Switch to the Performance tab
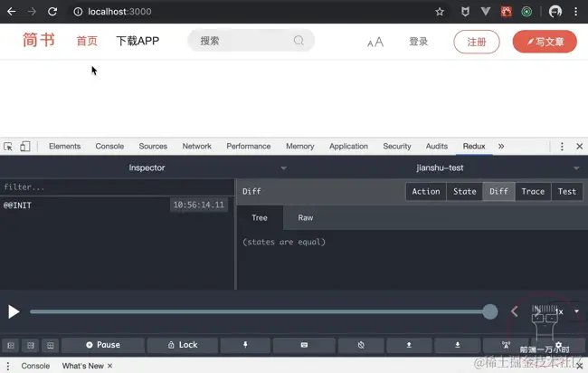Screen dimensions: 588x373 248,147
